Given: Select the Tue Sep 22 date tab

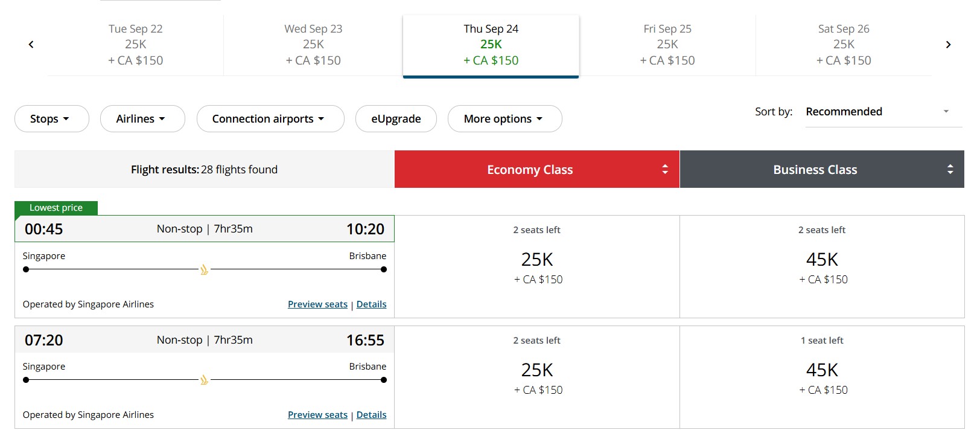Looking at the screenshot, I should click(136, 45).
